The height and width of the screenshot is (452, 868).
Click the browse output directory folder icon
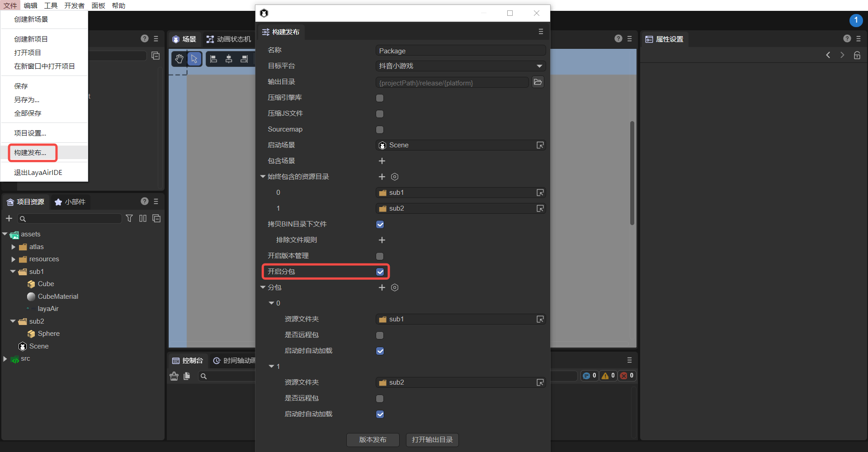[538, 82]
